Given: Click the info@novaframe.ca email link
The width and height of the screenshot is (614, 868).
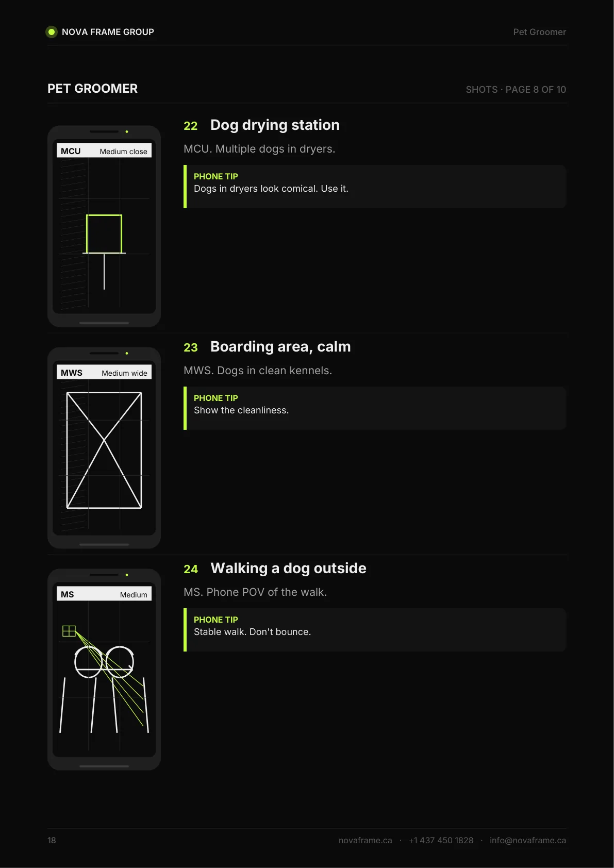Looking at the screenshot, I should coord(527,840).
